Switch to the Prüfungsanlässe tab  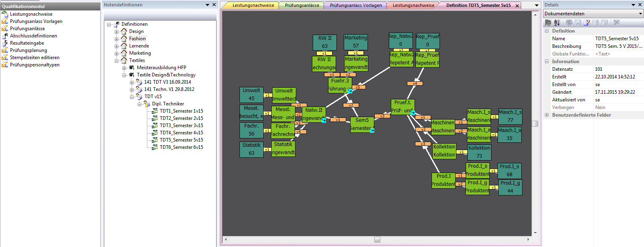(301, 5)
